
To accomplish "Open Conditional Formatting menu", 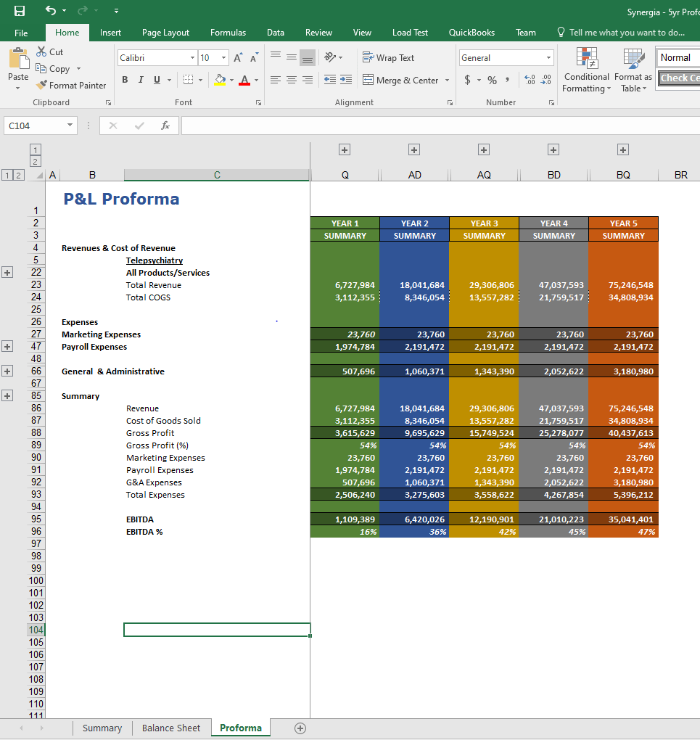I will pyautogui.click(x=586, y=70).
